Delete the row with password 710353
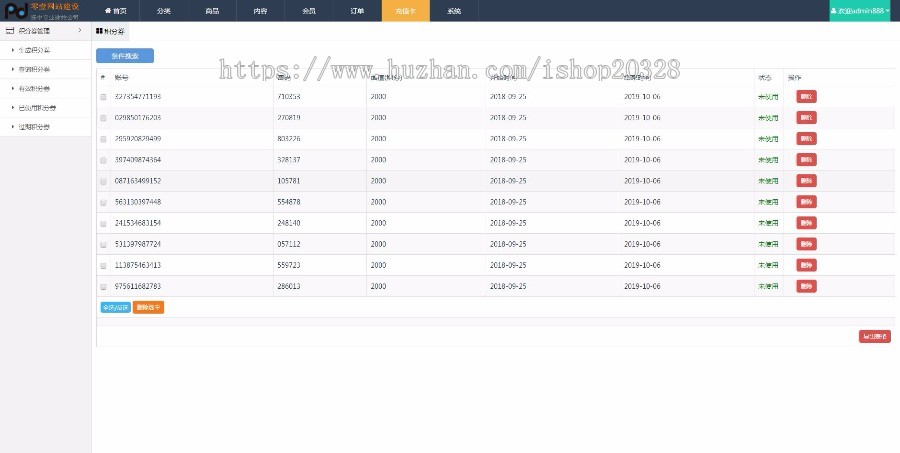Viewport: 900px width, 453px height. (806, 96)
